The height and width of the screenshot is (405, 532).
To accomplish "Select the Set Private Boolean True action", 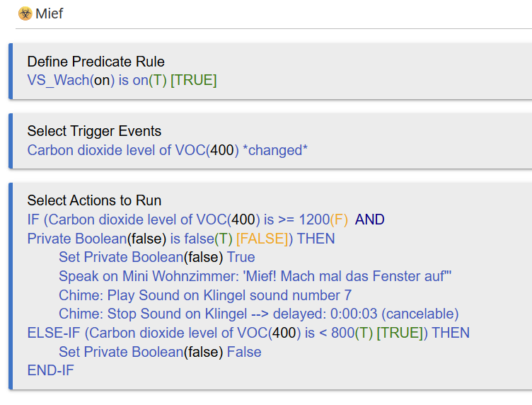I will click(x=156, y=257).
